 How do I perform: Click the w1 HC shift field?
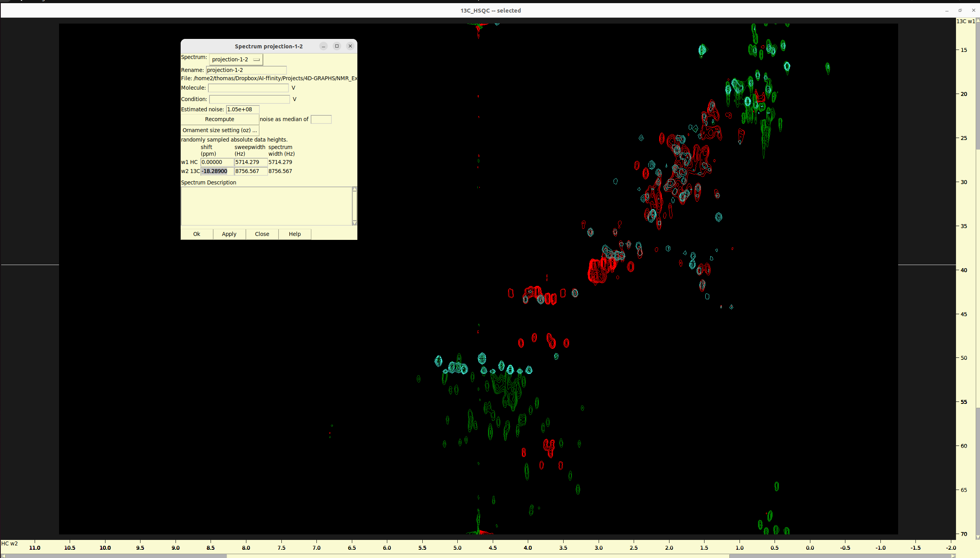(216, 162)
